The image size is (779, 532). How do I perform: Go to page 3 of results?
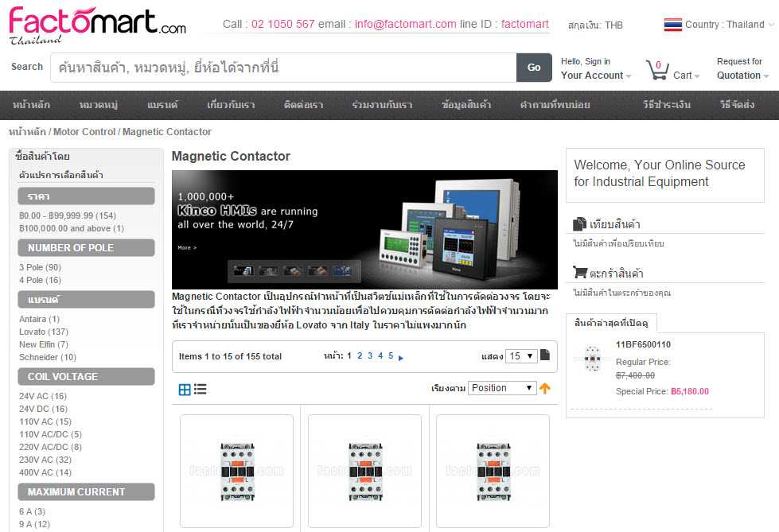[370, 355]
